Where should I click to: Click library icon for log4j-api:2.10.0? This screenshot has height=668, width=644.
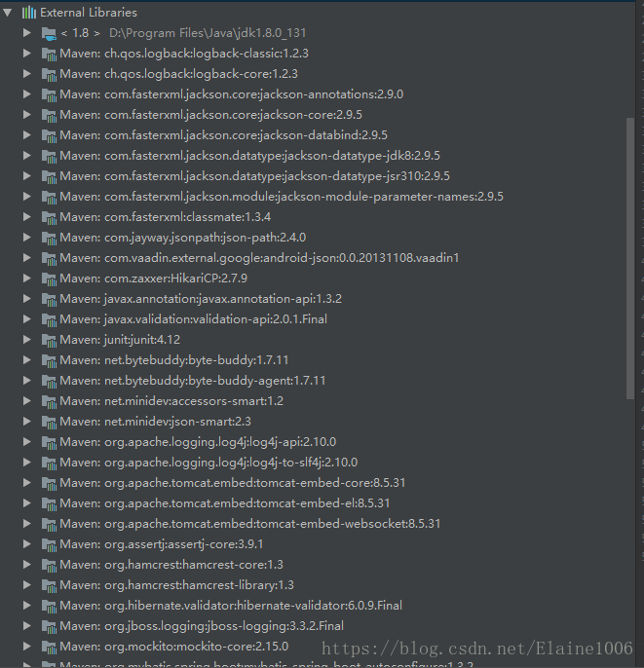click(49, 442)
